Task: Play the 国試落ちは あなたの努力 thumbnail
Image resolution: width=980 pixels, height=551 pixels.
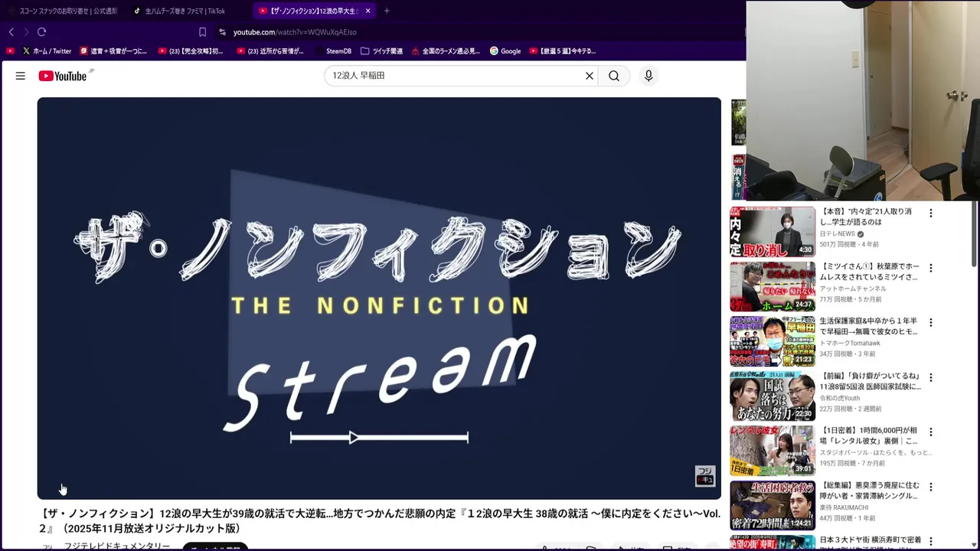Action: click(773, 396)
